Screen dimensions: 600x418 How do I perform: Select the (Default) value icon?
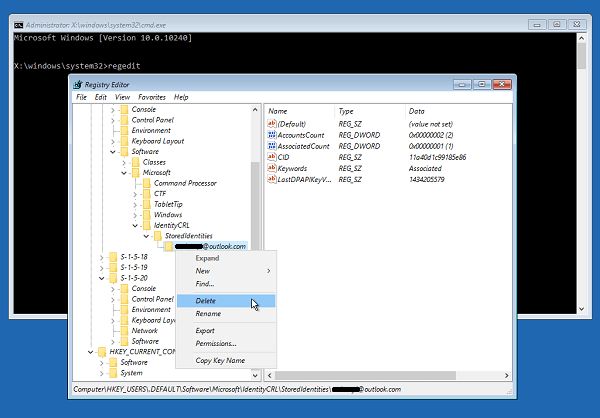tap(271, 123)
